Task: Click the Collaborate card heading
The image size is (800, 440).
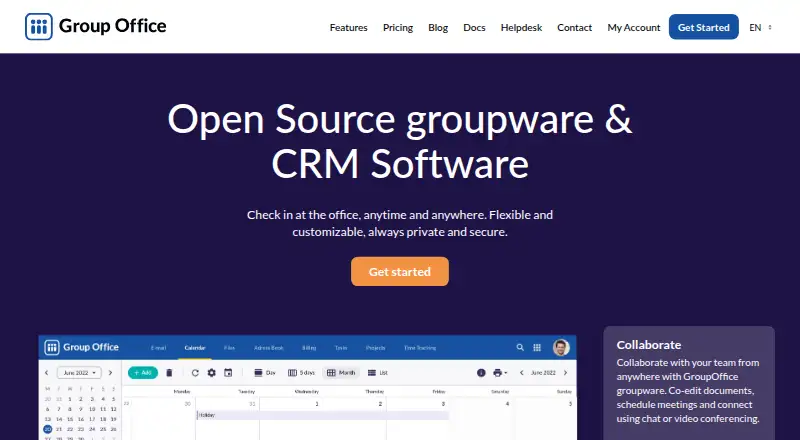Action: click(648, 345)
